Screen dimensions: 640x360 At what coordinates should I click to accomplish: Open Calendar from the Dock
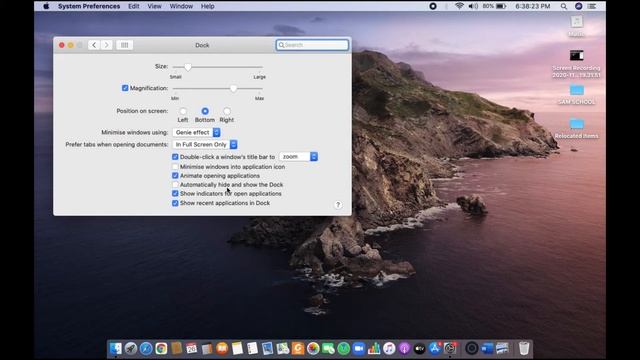coord(191,348)
